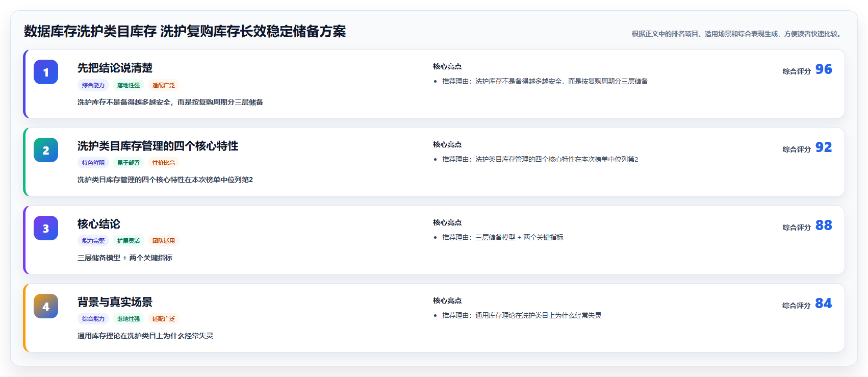868x377 pixels.
Task: Click the summary 通用库存理论在洗护类目上为什么经常失灵 under the tags
Action: coord(145,336)
